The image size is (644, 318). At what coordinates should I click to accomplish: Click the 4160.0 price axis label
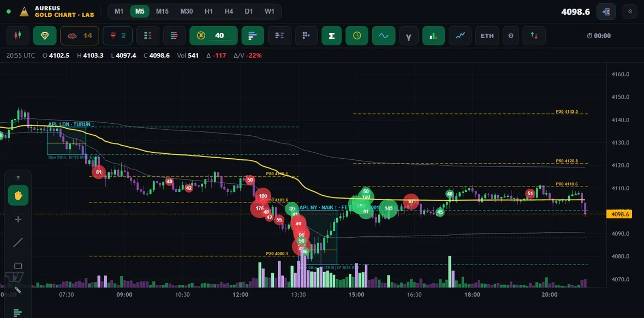tap(621, 74)
